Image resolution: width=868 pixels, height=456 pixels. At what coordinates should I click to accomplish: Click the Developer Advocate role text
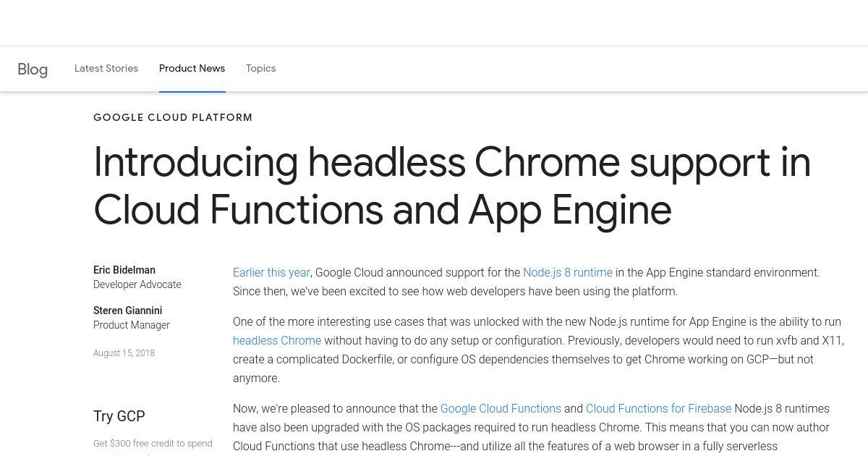[x=137, y=284]
